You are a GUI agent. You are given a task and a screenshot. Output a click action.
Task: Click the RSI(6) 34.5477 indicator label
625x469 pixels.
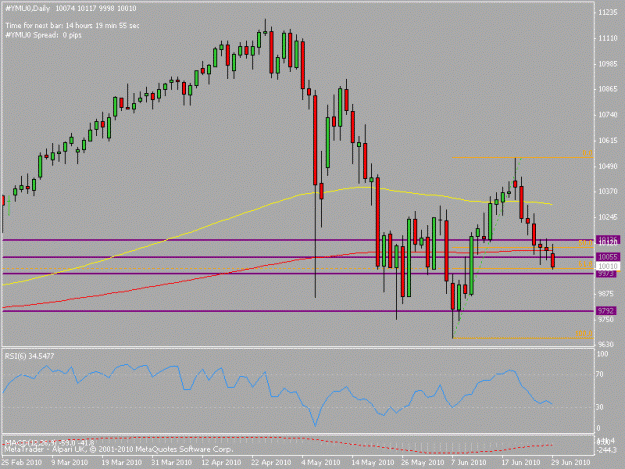coord(29,356)
